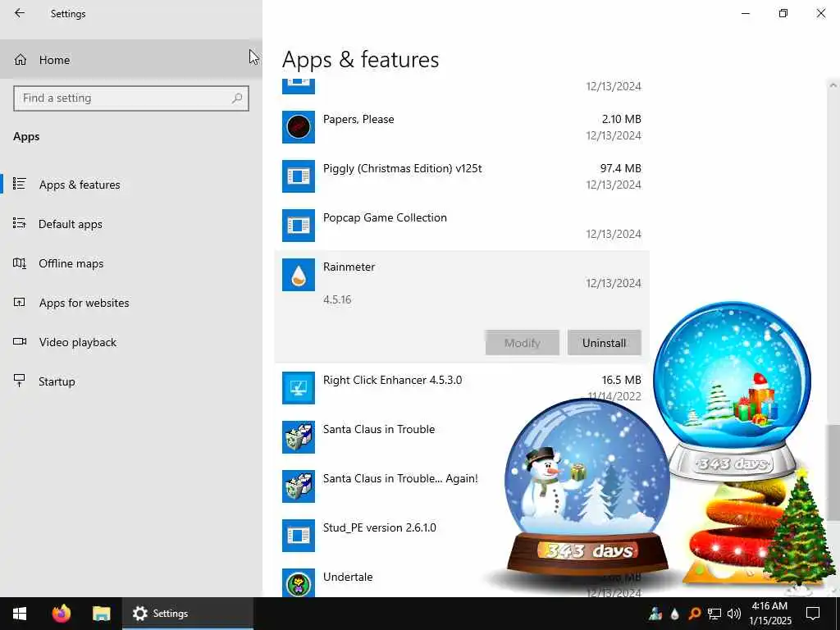Select the Piggly (Christmas Edition) app icon
The image size is (840, 630).
point(299,176)
